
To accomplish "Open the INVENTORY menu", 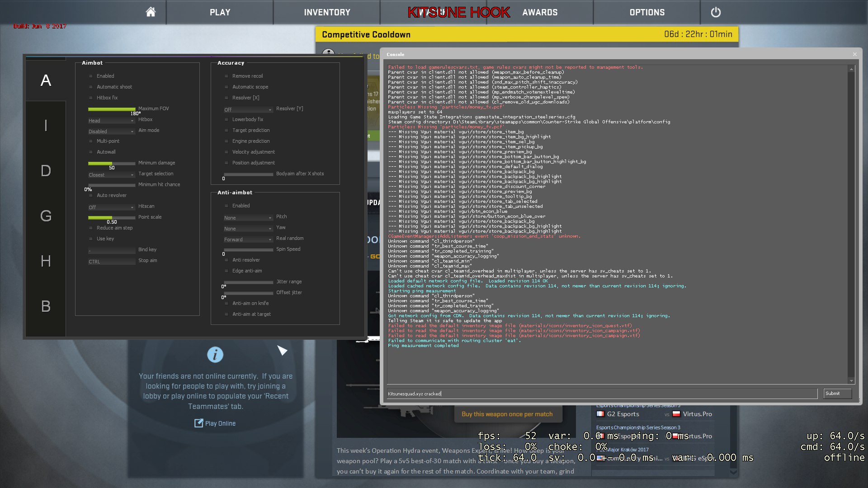I will 327,12.
